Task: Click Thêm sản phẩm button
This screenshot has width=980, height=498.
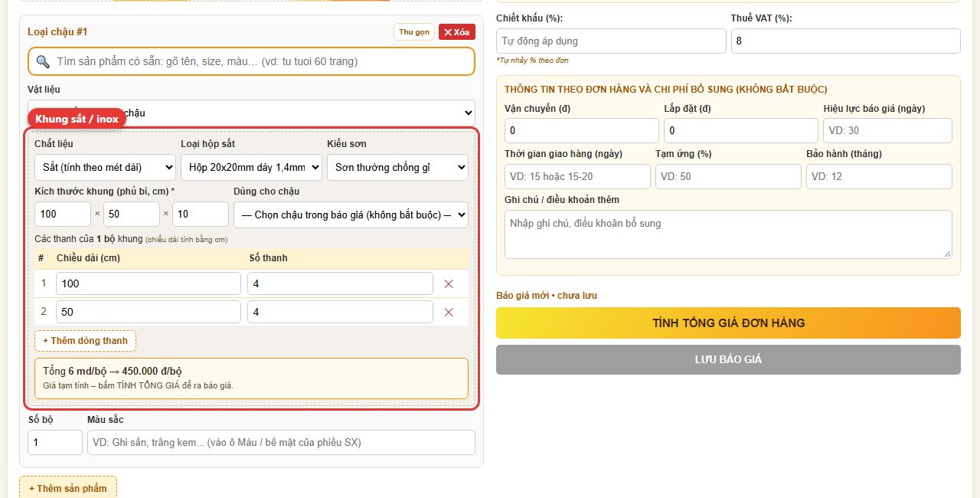Action: tap(68, 488)
